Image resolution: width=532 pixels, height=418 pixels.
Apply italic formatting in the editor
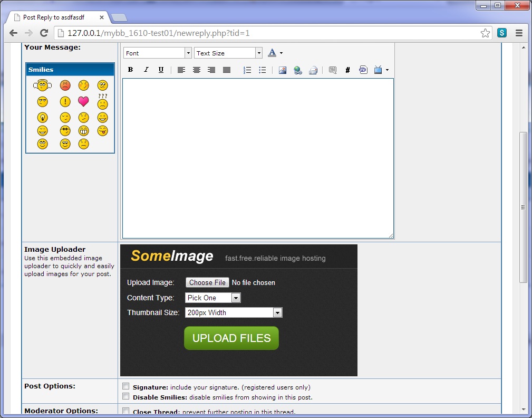pyautogui.click(x=146, y=70)
